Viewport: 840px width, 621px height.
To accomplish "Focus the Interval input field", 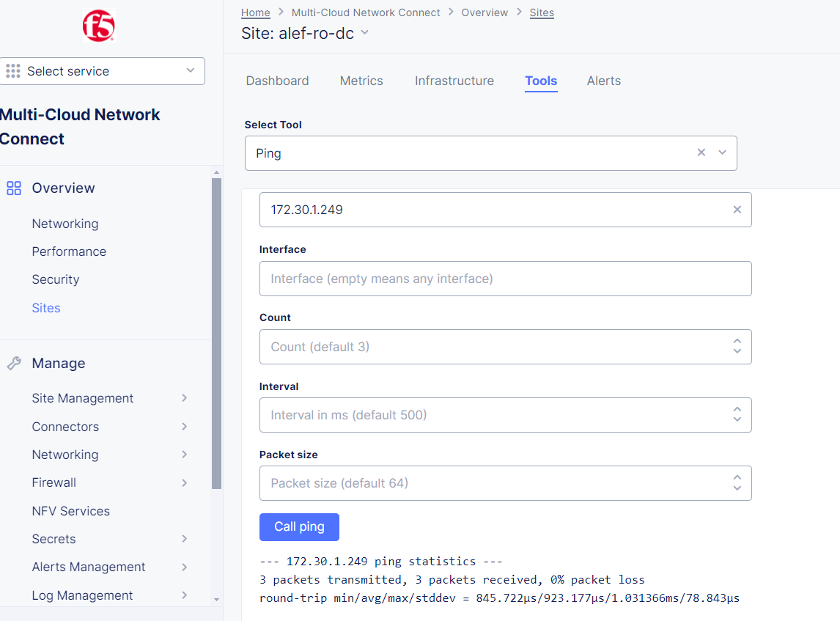I will click(506, 415).
